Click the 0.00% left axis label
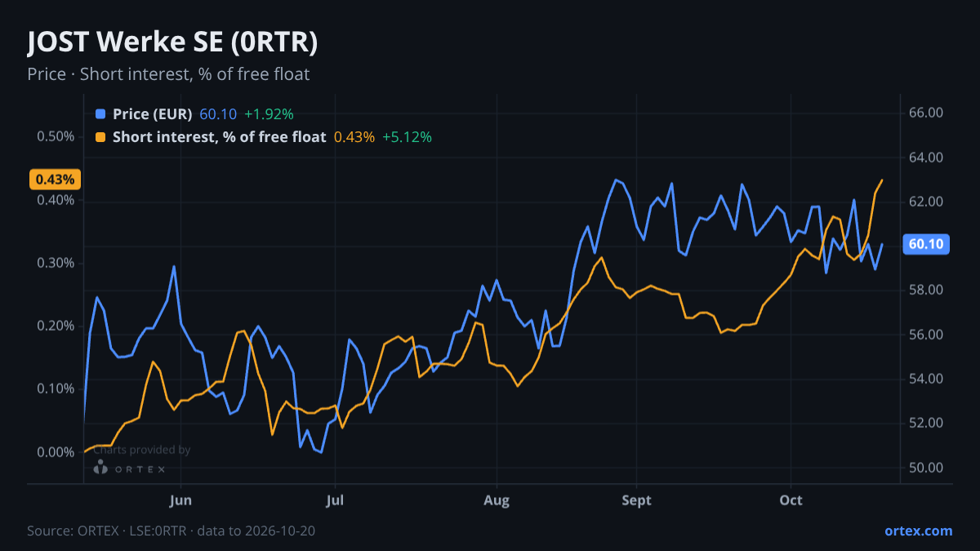The height and width of the screenshot is (551, 980). (56, 452)
